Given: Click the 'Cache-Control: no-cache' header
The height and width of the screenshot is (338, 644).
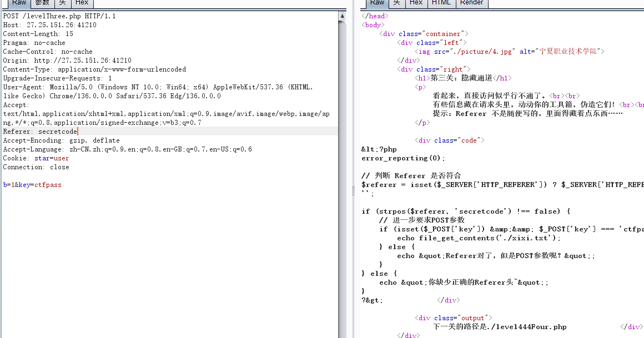Looking at the screenshot, I should (48, 52).
